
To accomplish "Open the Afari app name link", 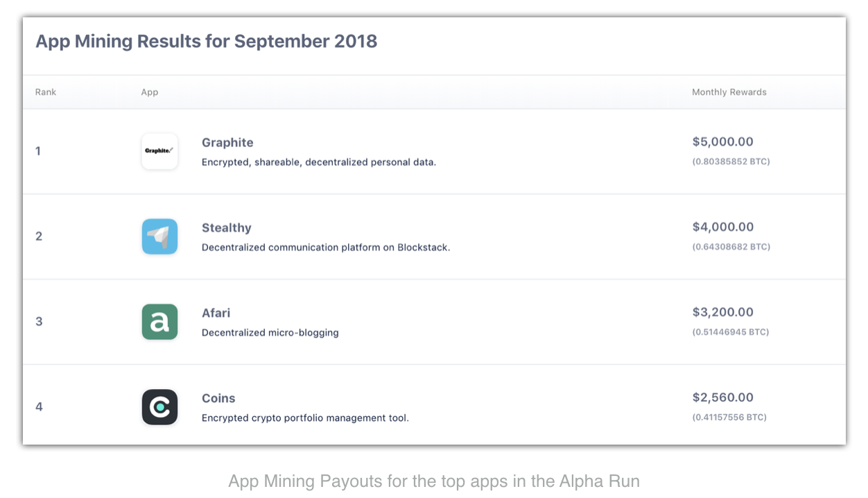I will pyautogui.click(x=216, y=314).
